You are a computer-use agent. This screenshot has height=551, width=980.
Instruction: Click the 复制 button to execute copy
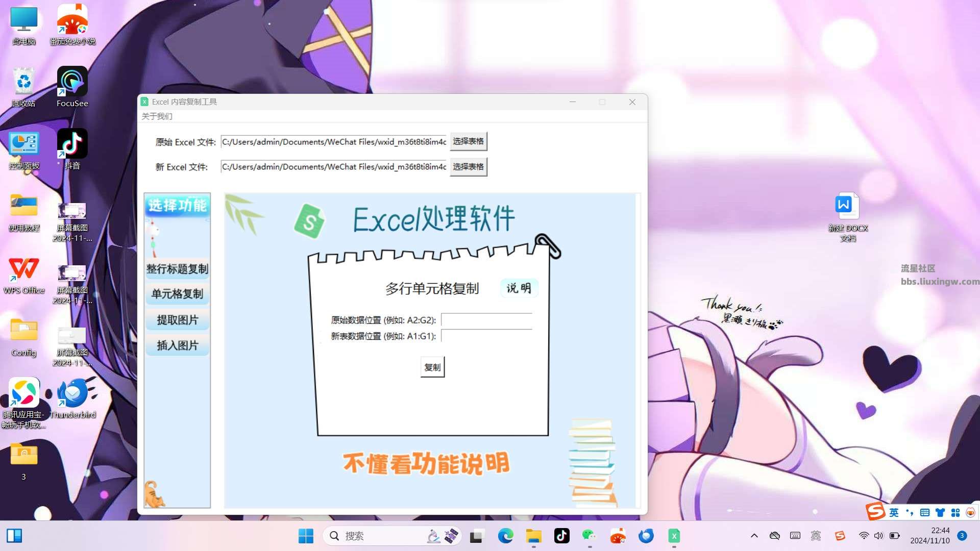click(431, 367)
